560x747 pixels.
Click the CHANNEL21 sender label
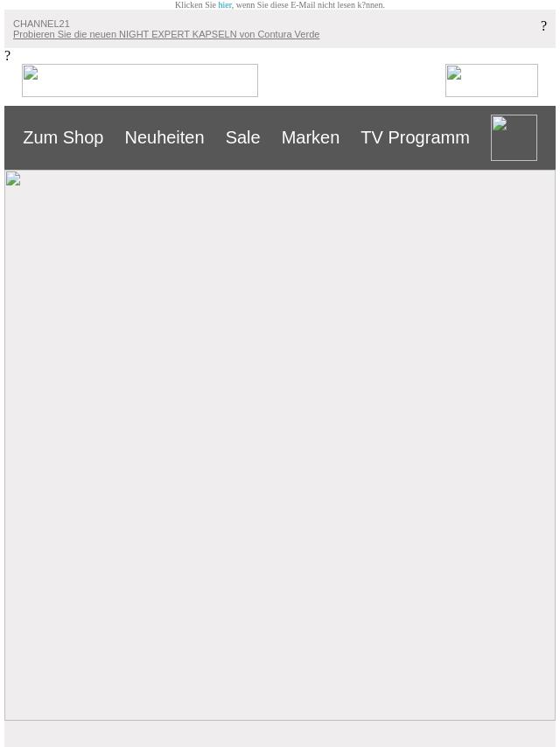pos(41,24)
